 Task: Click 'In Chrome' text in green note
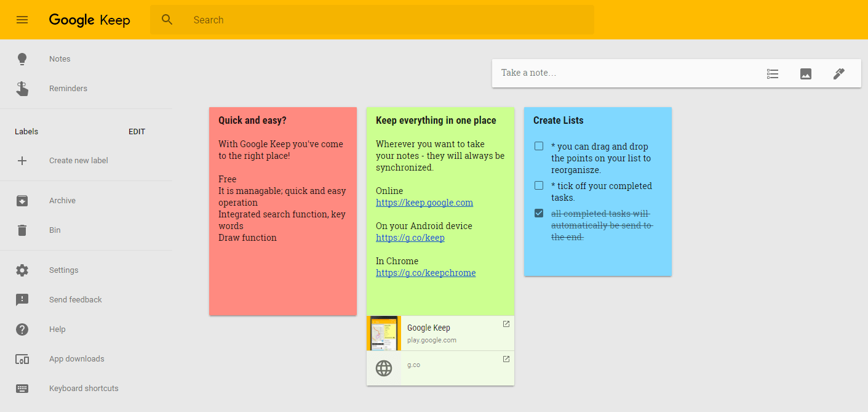397,261
